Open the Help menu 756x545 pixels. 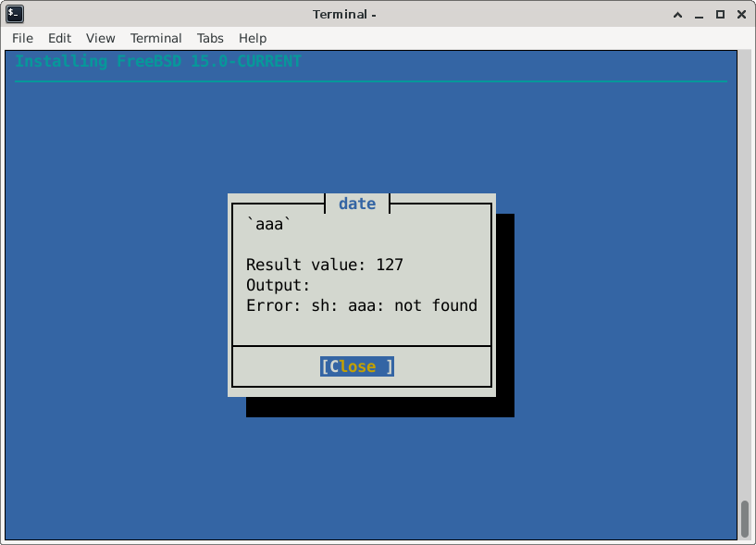pos(253,38)
